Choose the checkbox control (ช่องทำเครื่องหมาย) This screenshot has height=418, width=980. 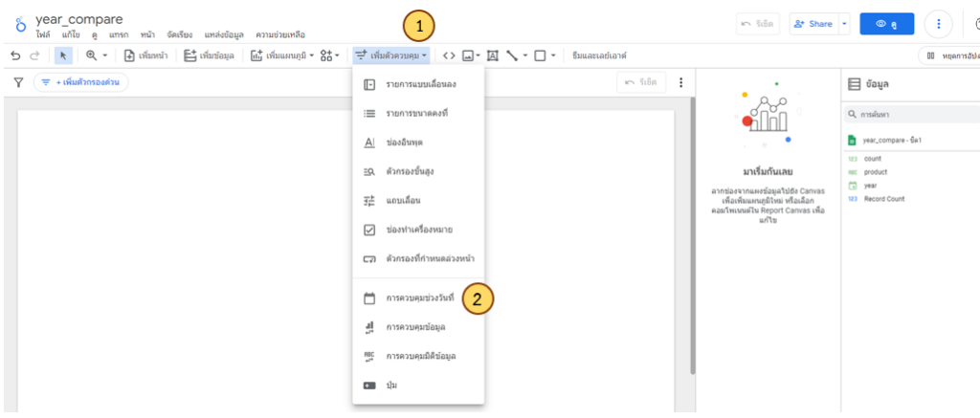click(417, 230)
